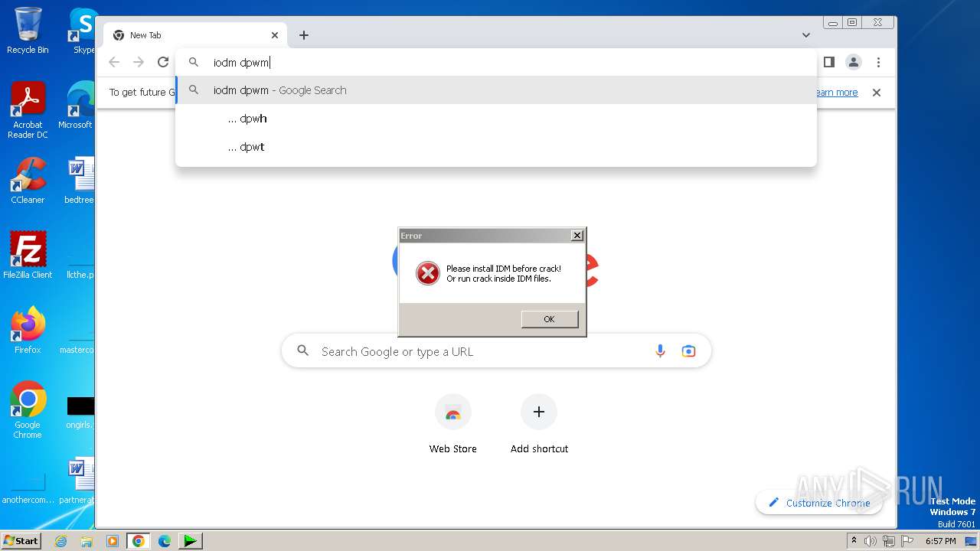
Task: Click Chrome icon in taskbar
Action: (x=139, y=541)
